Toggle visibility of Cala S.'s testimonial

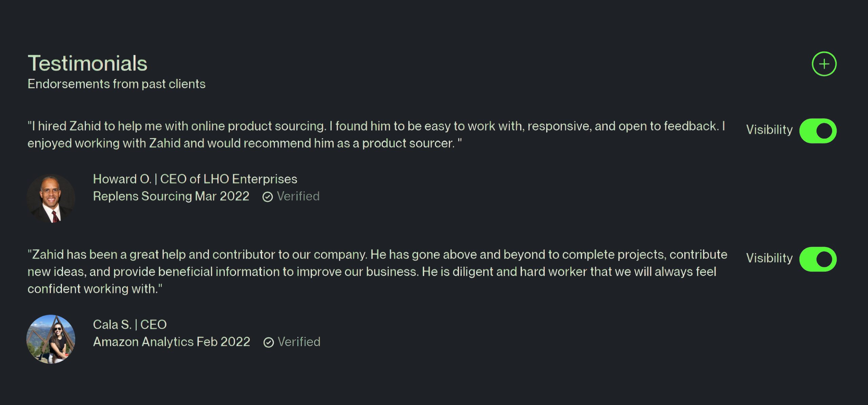817,259
